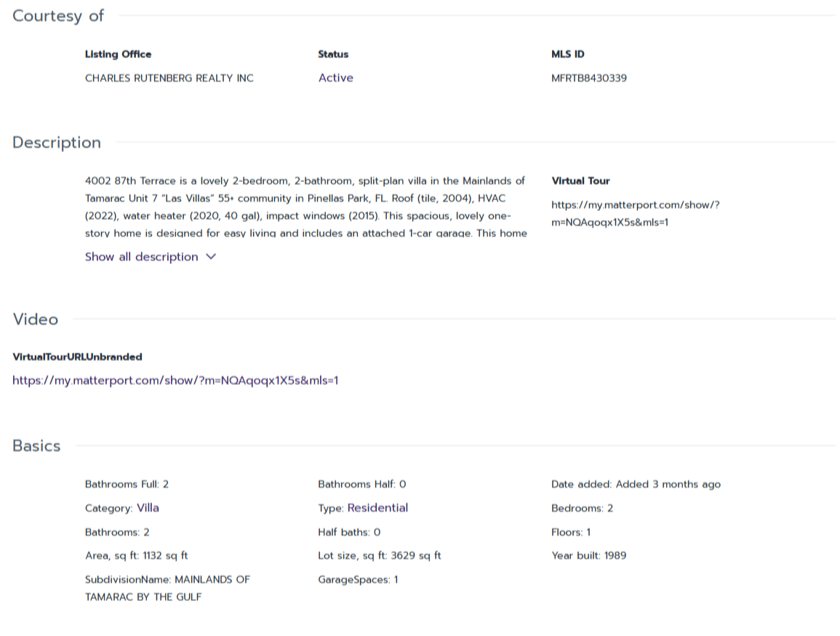Open the Matterport link under Video
The image size is (840, 636).
pyautogui.click(x=175, y=380)
